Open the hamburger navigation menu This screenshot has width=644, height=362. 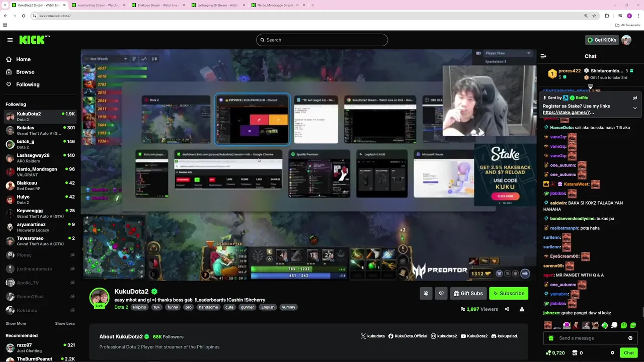[x=10, y=40]
